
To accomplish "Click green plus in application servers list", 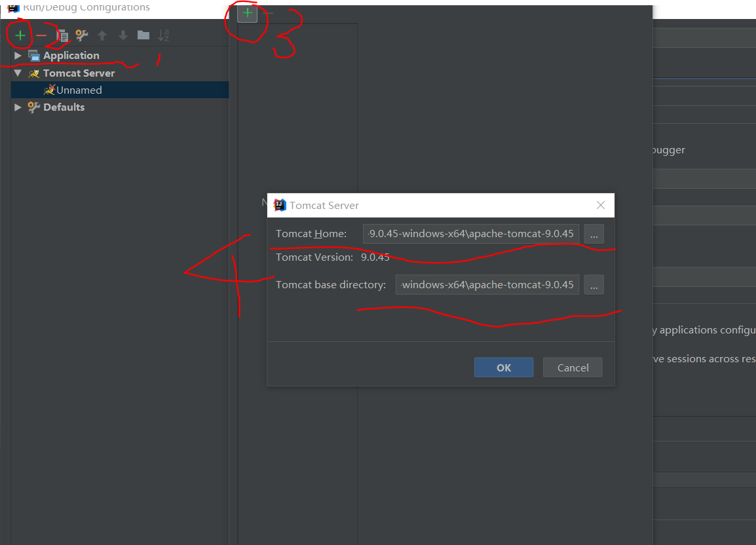I will click(x=248, y=13).
